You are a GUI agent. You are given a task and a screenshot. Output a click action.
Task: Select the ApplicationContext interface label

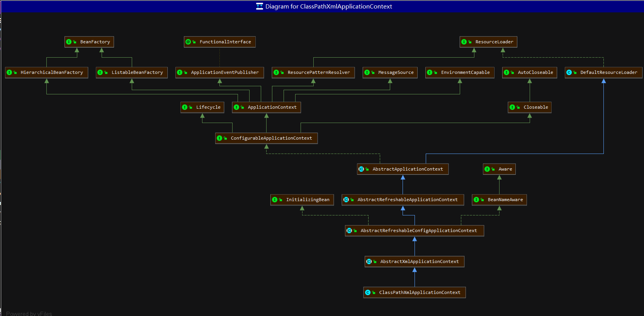click(272, 107)
